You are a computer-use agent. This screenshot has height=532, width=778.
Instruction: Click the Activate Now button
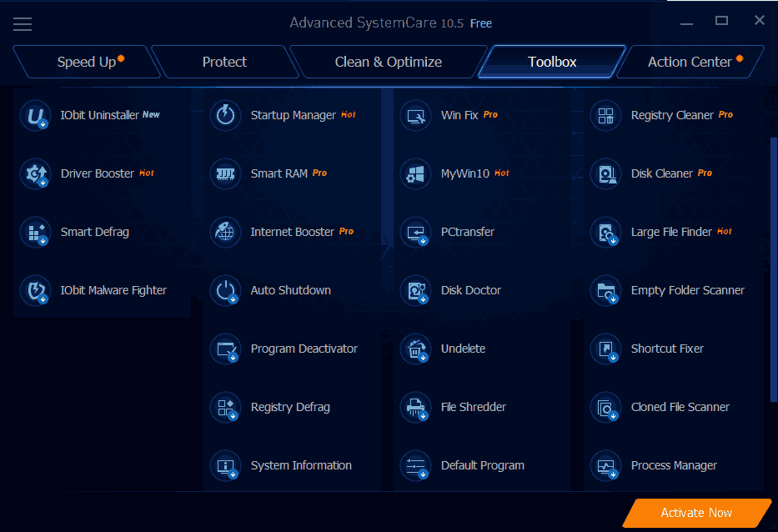(x=696, y=513)
